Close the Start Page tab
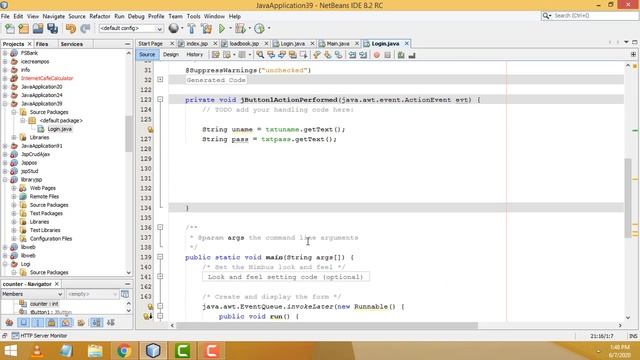 pyautogui.click(x=172, y=43)
